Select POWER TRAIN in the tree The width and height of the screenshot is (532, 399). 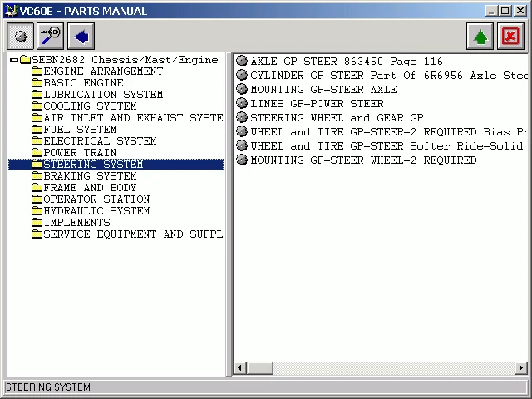pyautogui.click(x=80, y=153)
